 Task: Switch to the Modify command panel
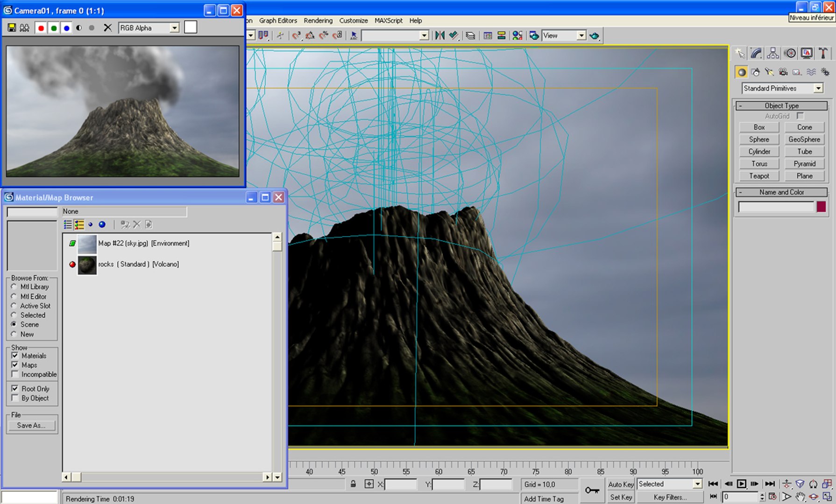(756, 53)
